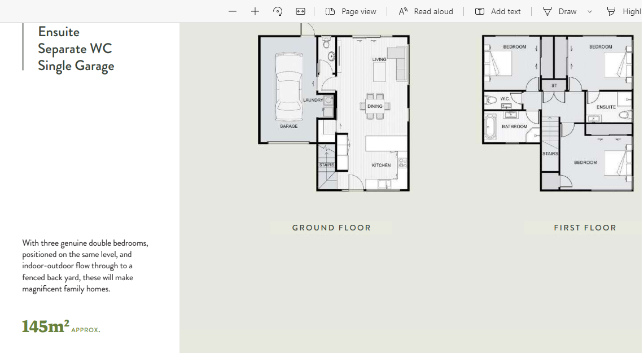The width and height of the screenshot is (644, 353).
Task: Click the "Single Garage" heading text
Action: point(76,66)
